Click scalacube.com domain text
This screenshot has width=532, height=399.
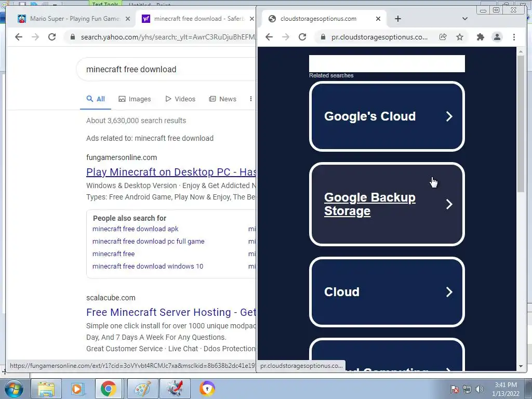(111, 298)
